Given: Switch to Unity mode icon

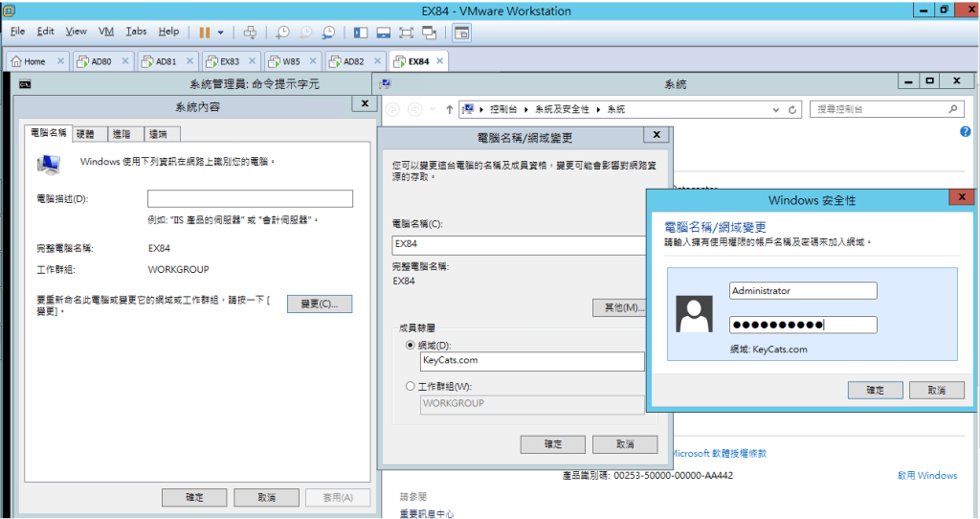Looking at the screenshot, I should point(430,32).
